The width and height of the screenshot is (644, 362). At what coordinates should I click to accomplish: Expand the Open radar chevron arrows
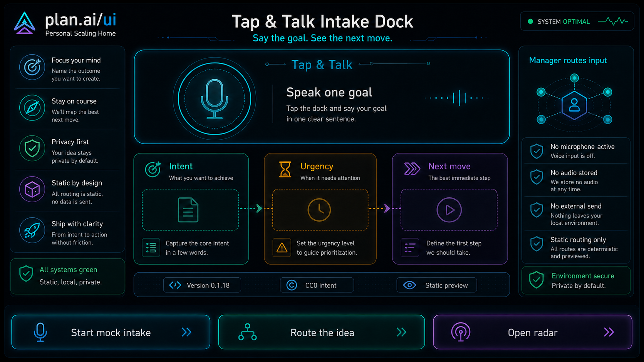[609, 332]
